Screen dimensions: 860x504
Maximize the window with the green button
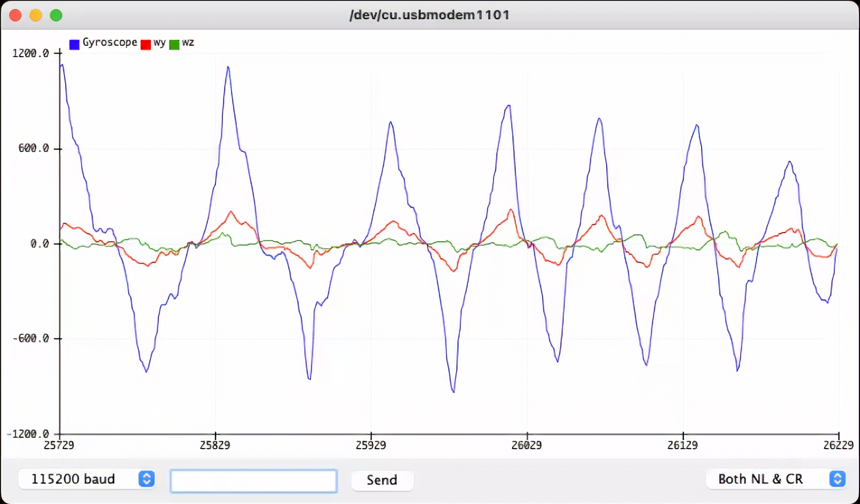pyautogui.click(x=56, y=15)
